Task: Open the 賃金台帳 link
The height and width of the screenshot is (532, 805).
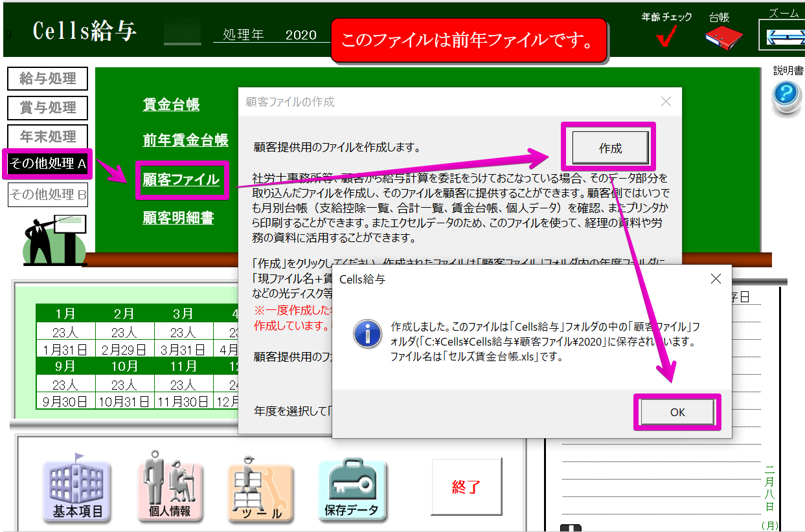Action: point(171,105)
